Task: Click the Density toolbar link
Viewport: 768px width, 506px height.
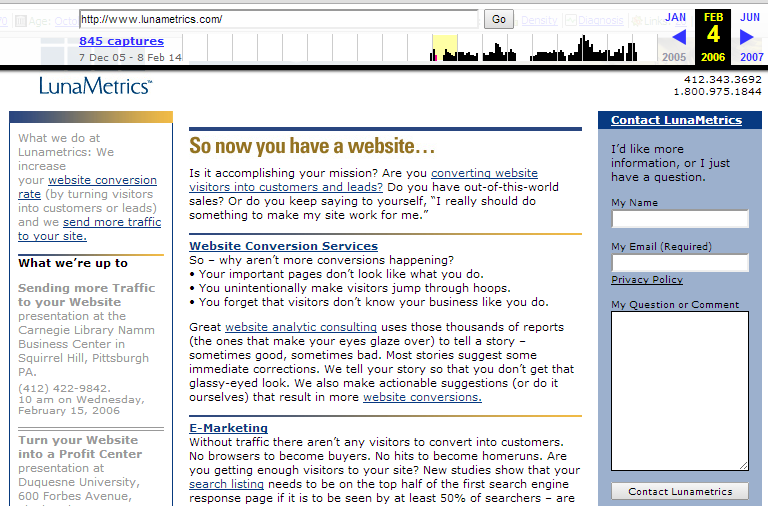Action: point(539,20)
